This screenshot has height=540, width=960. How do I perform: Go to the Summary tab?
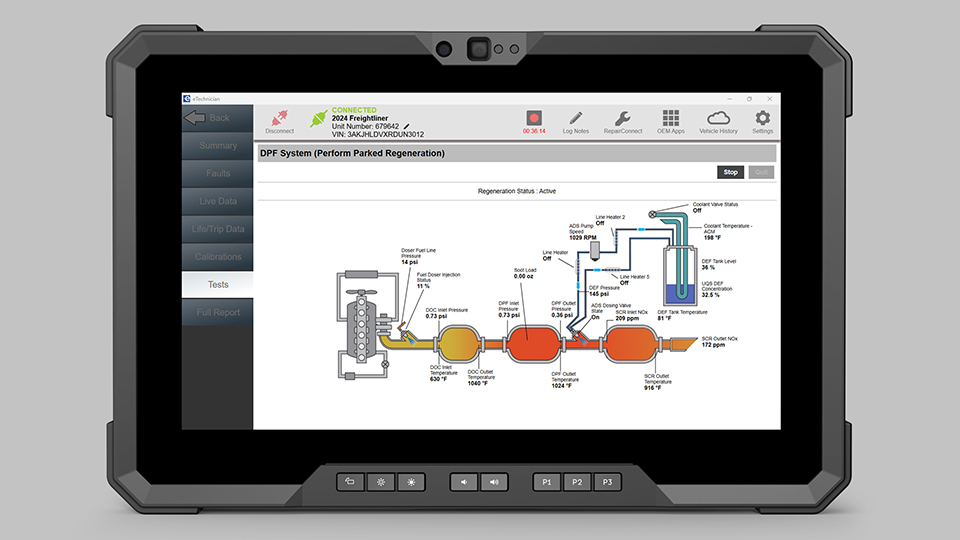(217, 146)
